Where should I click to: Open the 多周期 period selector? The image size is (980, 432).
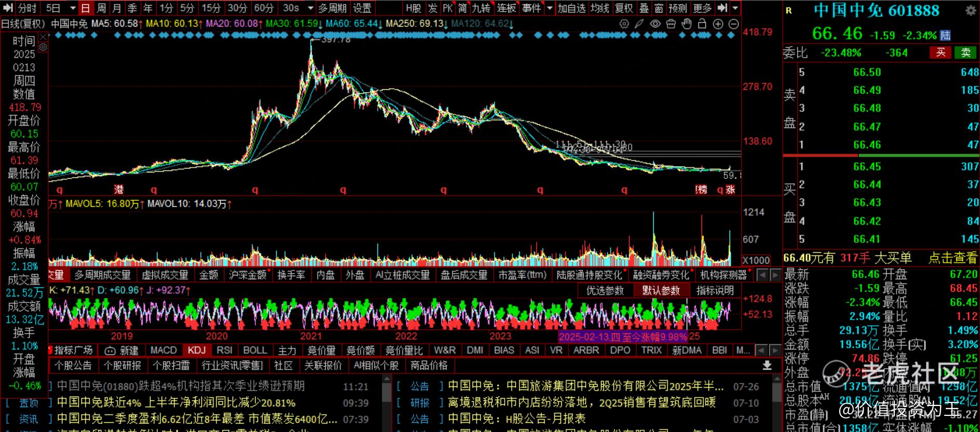coord(332,8)
